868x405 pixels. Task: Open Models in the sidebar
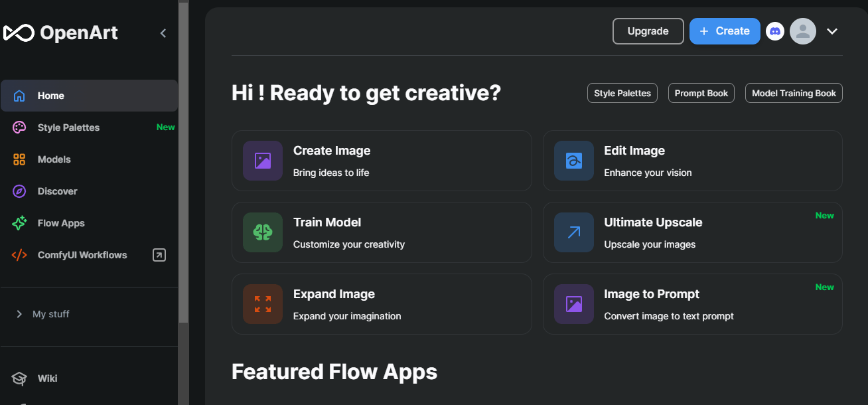click(54, 159)
